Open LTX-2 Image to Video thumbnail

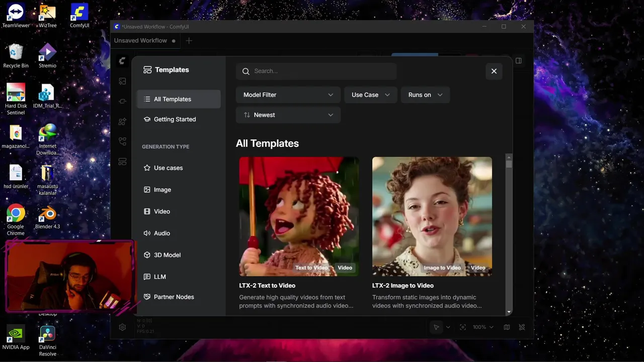click(432, 216)
